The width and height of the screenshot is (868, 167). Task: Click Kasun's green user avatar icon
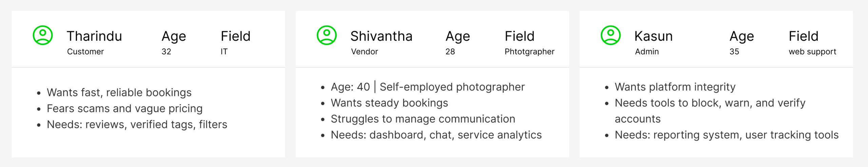(x=611, y=35)
